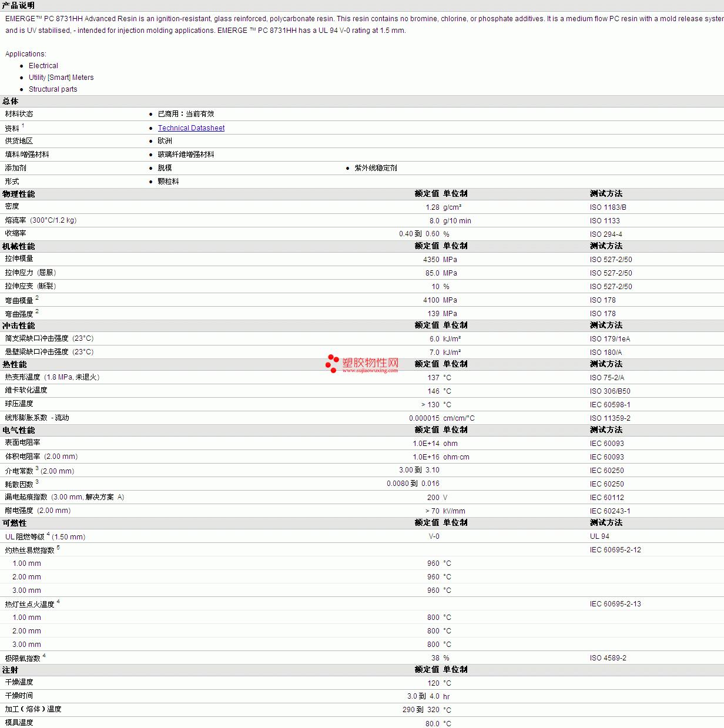Select the "材料状态" row label
724x728 pixels.
(19, 114)
